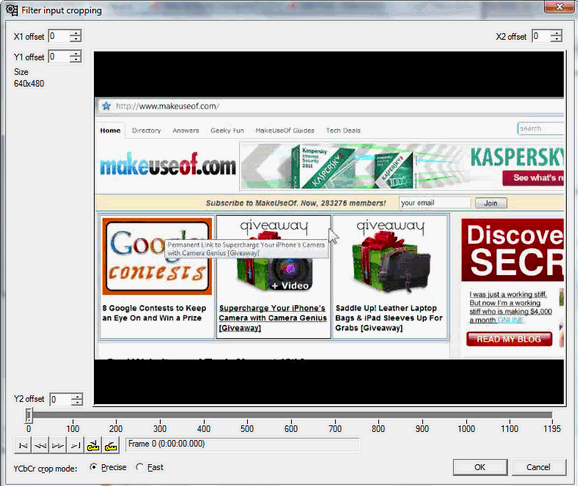Click timeline end mark 1195
The height and width of the screenshot is (486, 578).
coord(552,428)
